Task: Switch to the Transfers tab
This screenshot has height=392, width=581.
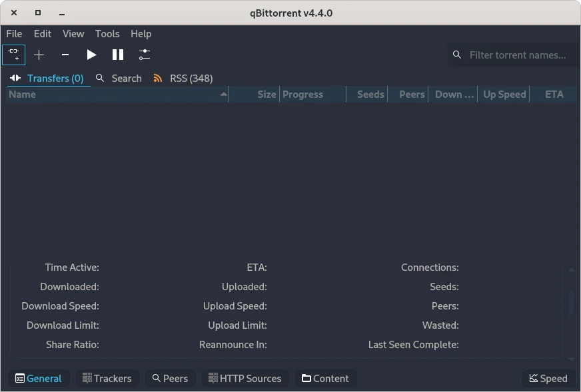Action: tap(55, 78)
